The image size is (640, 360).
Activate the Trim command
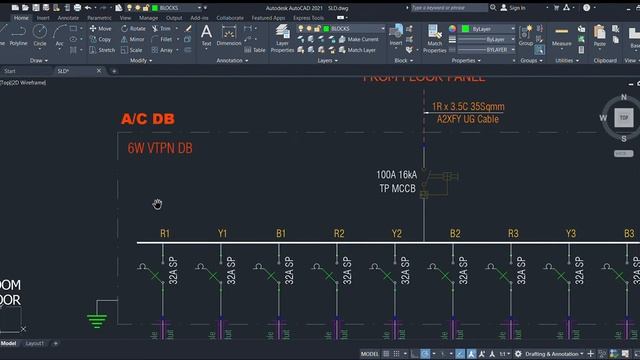[161, 29]
